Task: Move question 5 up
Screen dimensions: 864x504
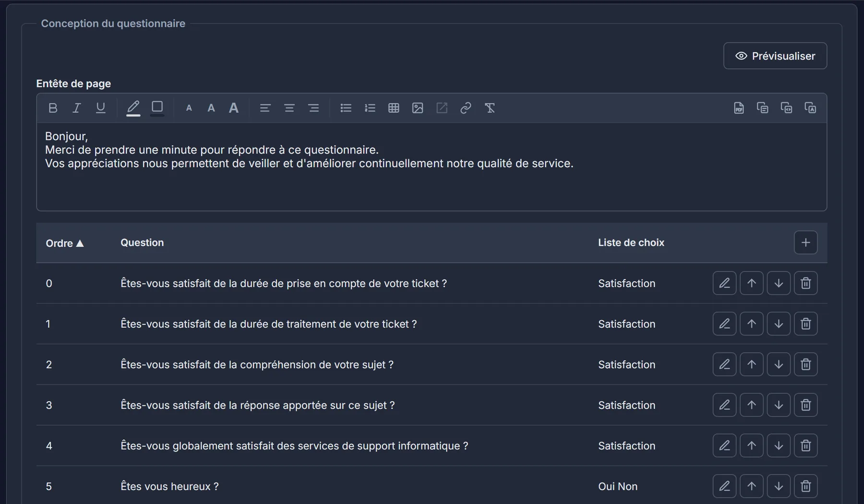Action: point(751,486)
